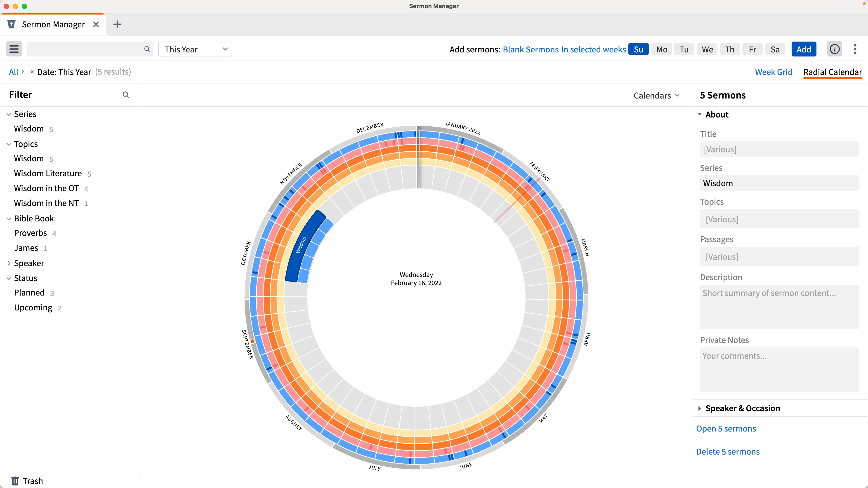Switch to Week Grid view
Viewport: 868px width, 488px height.
click(x=773, y=72)
